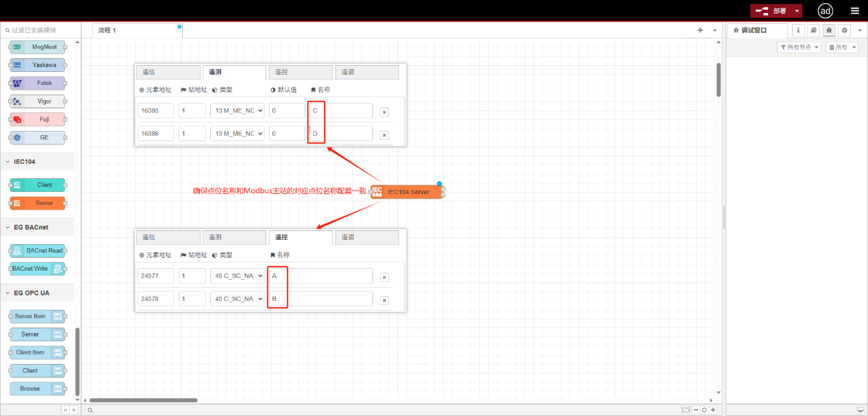Switch to 遥信 tab in upper panel

167,72
